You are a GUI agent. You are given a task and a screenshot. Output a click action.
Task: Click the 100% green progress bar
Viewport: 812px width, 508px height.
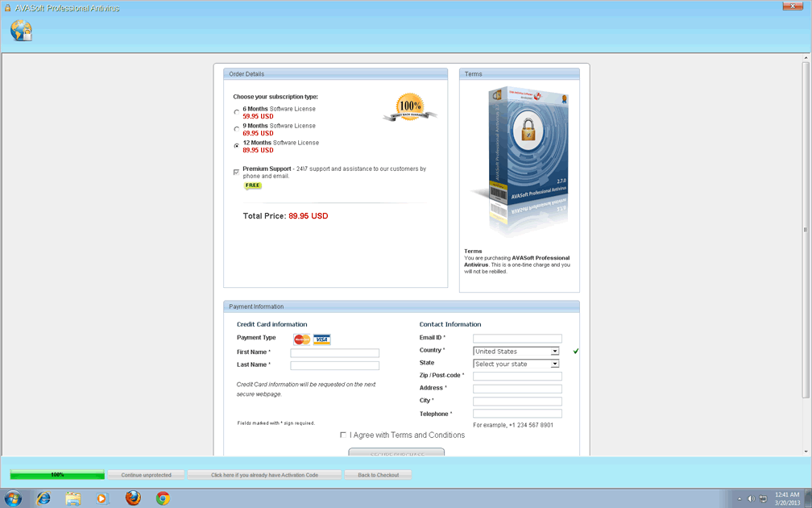coord(57,475)
